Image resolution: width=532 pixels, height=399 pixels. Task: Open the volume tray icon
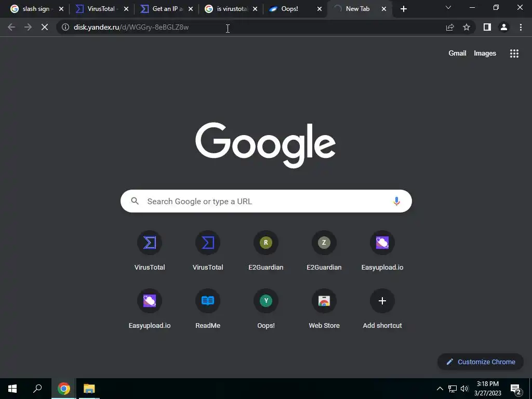click(464, 389)
